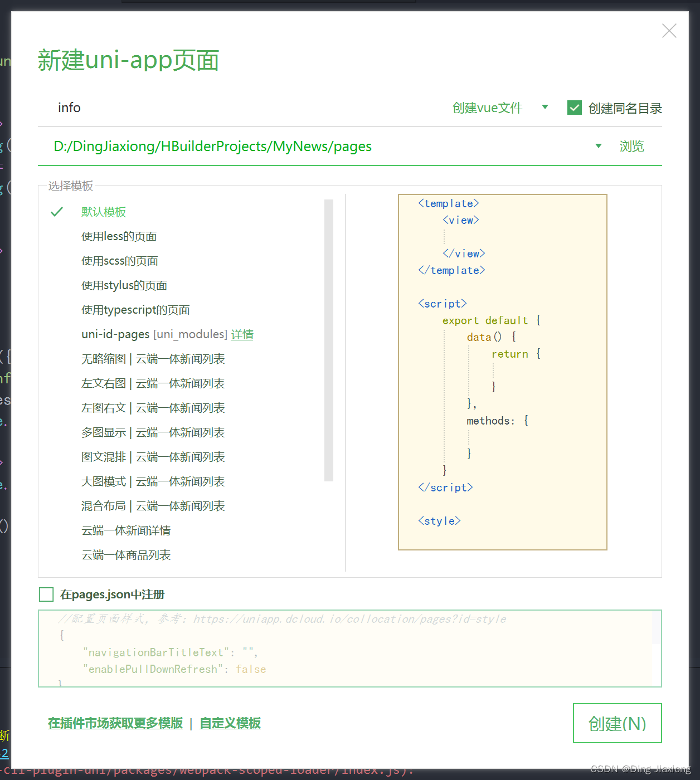Toggle the 创建同名目录 checkbox
This screenshot has height=780, width=700.
[x=574, y=107]
